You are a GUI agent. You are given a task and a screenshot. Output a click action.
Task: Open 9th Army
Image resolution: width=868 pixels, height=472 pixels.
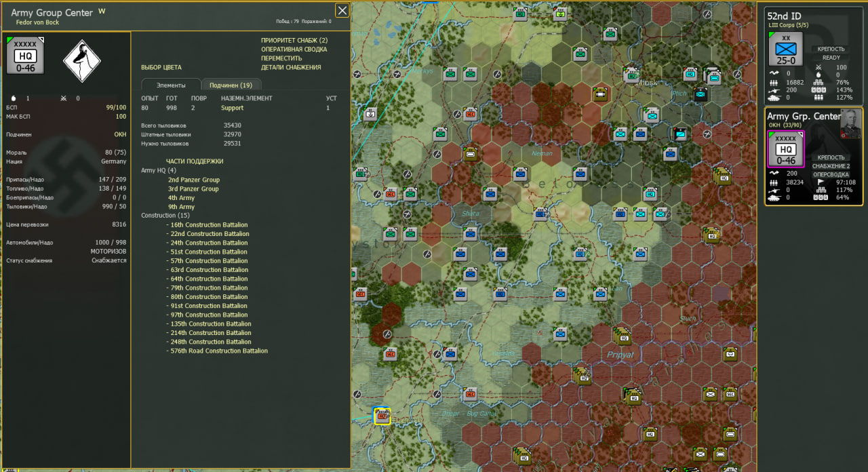point(181,207)
